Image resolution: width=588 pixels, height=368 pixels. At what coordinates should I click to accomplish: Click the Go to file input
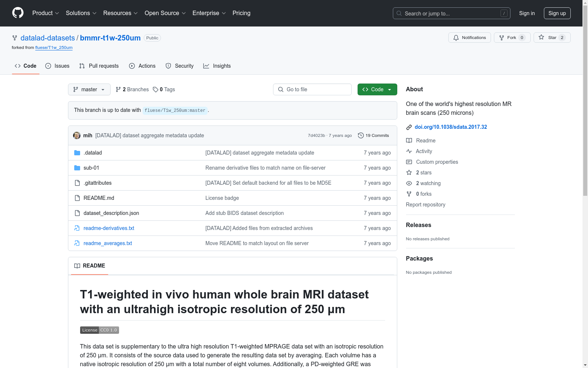click(x=312, y=89)
